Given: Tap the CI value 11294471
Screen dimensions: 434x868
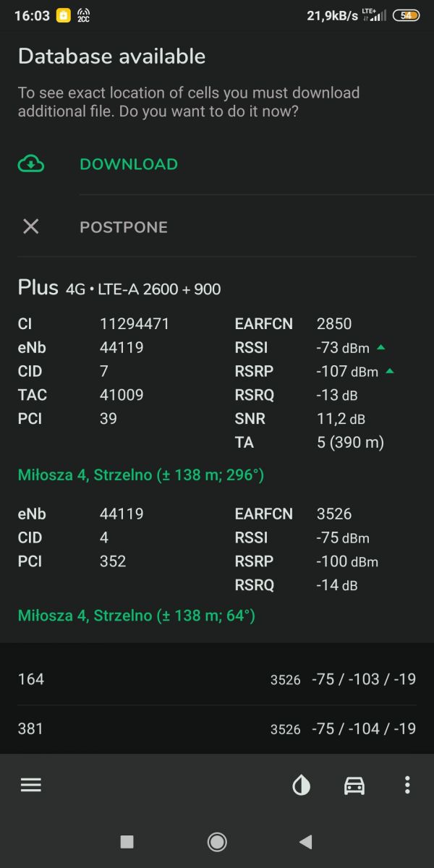Looking at the screenshot, I should 135,324.
